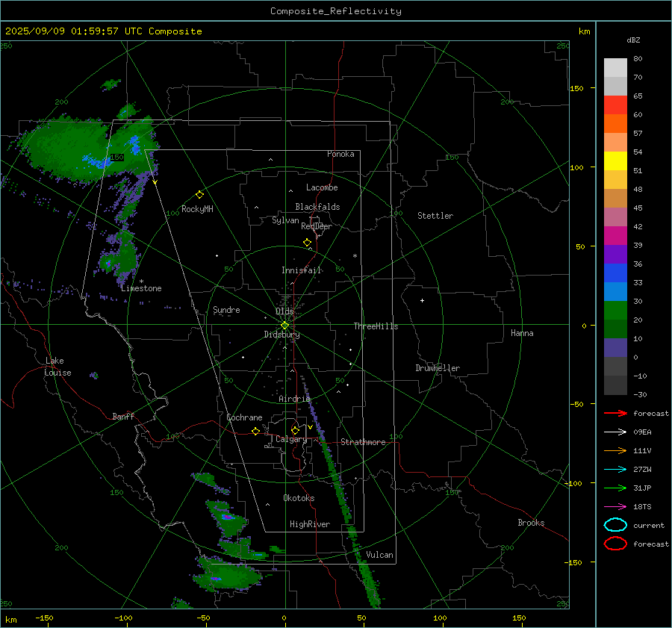Click the yellow radar-site diamond at Didsbury
The width and height of the screenshot is (672, 628).
click(284, 326)
